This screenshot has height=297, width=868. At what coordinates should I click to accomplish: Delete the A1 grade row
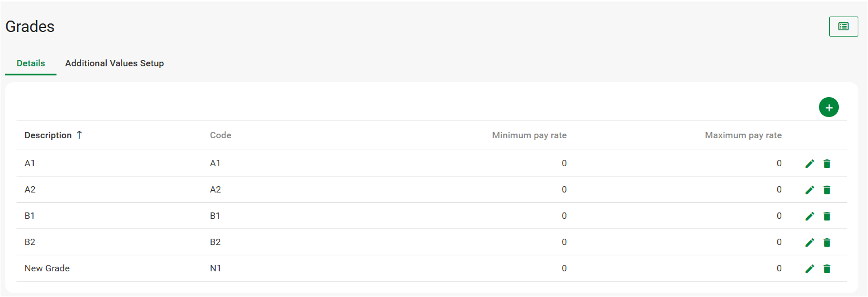pos(827,164)
